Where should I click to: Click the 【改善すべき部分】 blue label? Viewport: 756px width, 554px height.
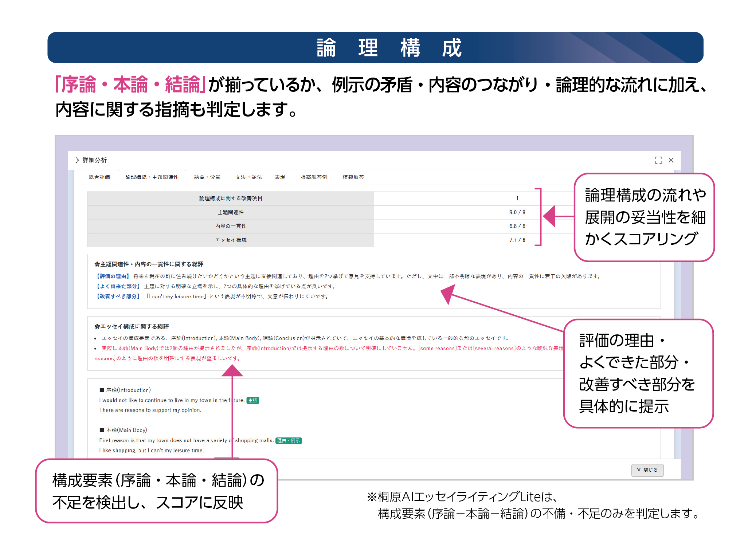(x=118, y=296)
